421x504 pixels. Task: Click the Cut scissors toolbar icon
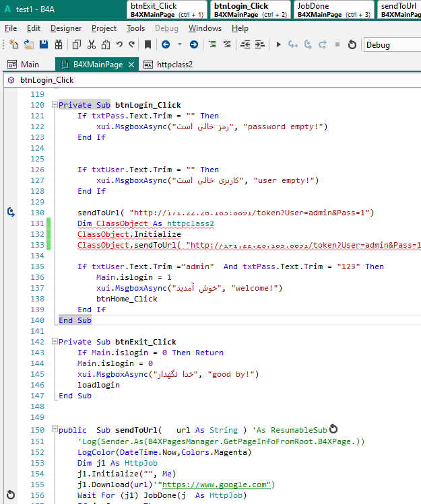[x=91, y=44]
